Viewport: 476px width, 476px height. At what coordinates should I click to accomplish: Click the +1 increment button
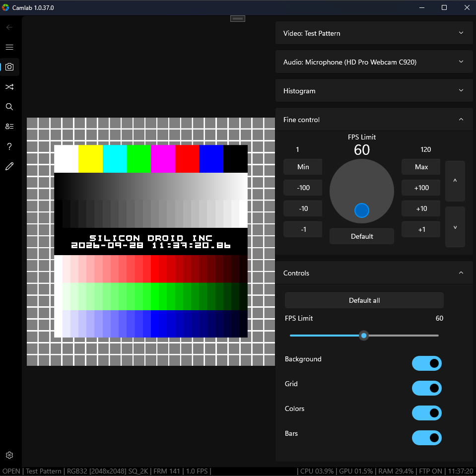421,229
